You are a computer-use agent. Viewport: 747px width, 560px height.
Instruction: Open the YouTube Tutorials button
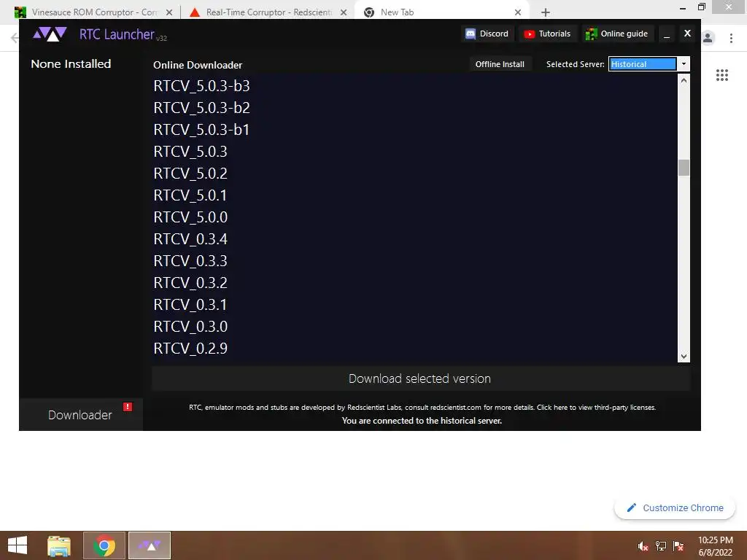547,34
